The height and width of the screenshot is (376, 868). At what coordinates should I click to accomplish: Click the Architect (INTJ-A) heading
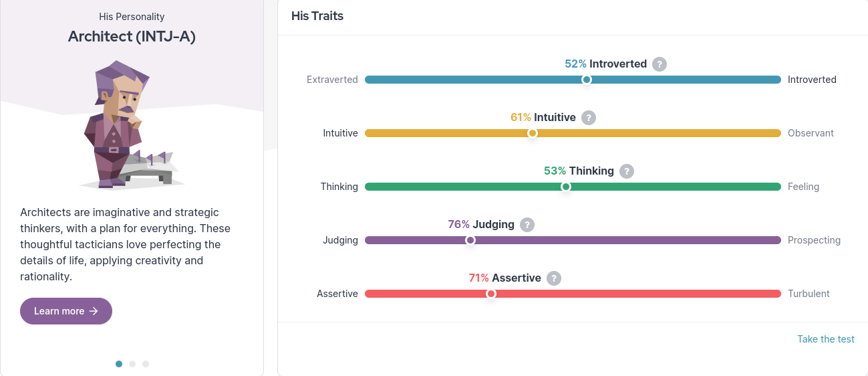[132, 37]
